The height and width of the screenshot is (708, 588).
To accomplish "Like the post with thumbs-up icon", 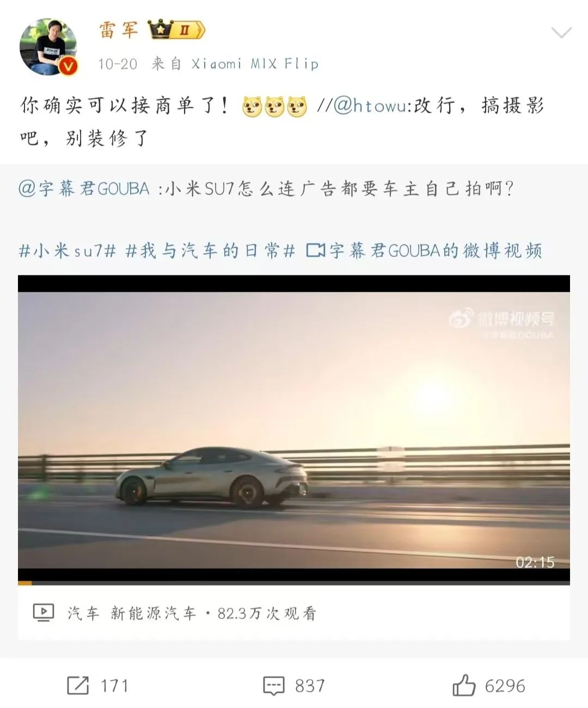I will 464,685.
